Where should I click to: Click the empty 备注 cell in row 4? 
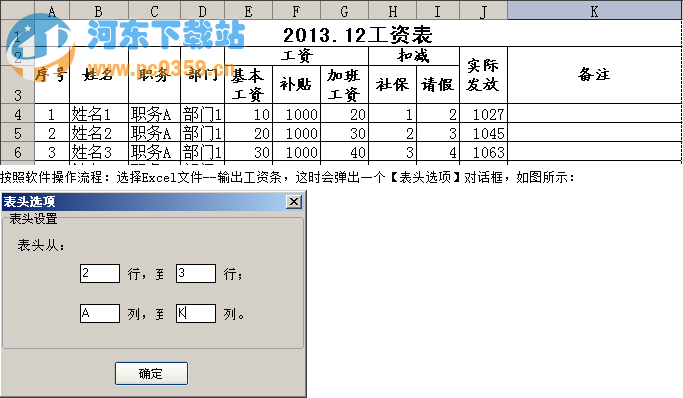(x=594, y=114)
